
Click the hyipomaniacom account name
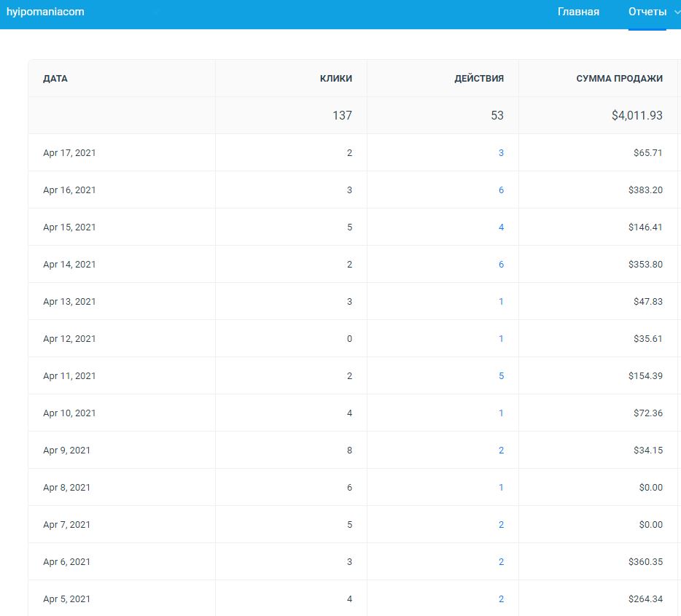45,12
